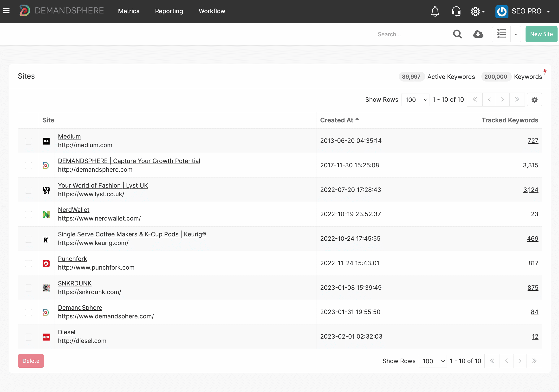The height and width of the screenshot is (392, 559).
Task: Select the SNKRDUNK row checkbox
Action: (x=28, y=288)
